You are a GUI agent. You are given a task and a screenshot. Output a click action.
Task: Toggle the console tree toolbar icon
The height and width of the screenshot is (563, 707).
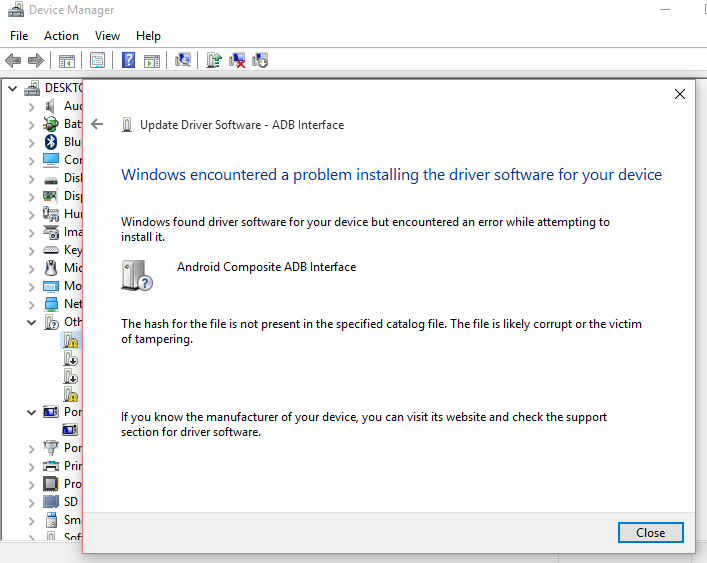[x=67, y=60]
